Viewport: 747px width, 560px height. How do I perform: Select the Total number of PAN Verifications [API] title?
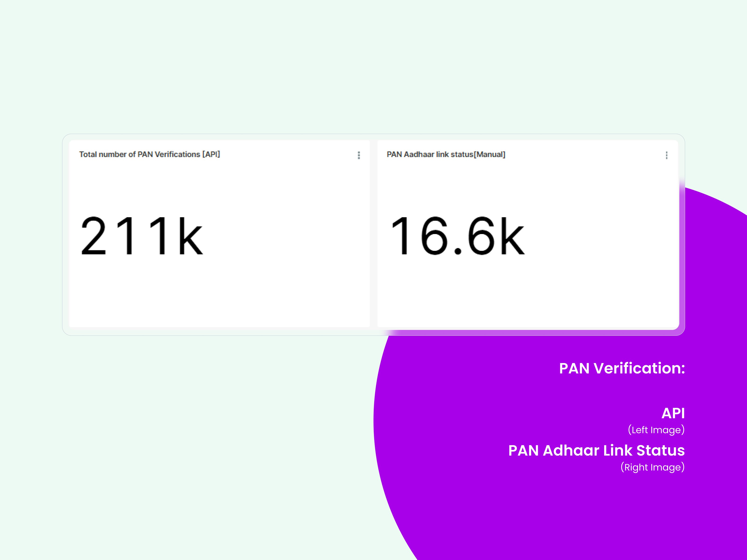(150, 154)
